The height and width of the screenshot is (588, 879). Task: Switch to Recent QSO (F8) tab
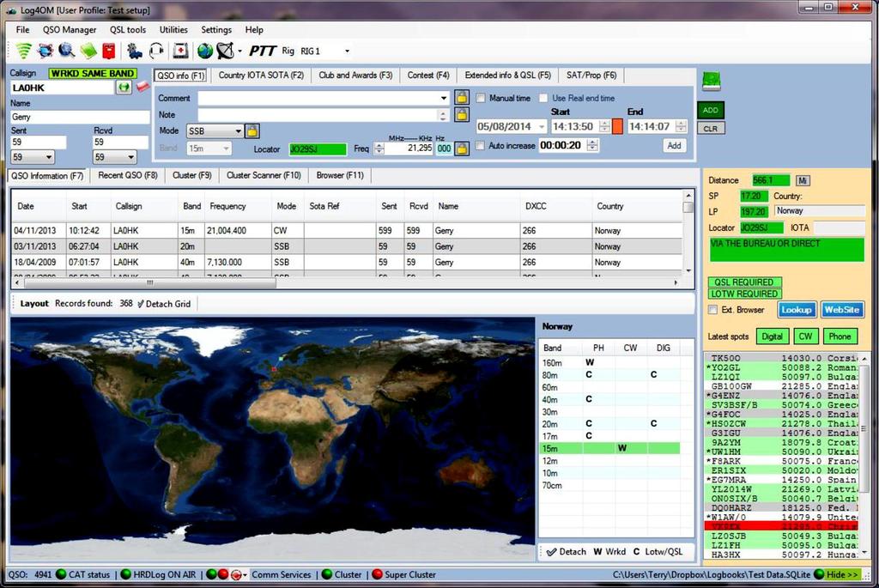[128, 175]
